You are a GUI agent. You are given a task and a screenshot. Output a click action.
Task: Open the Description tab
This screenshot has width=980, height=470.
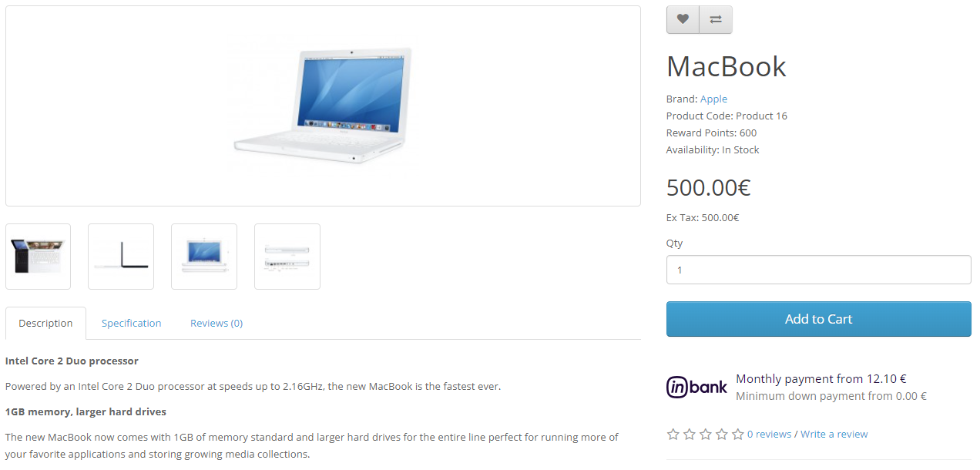[x=45, y=324]
